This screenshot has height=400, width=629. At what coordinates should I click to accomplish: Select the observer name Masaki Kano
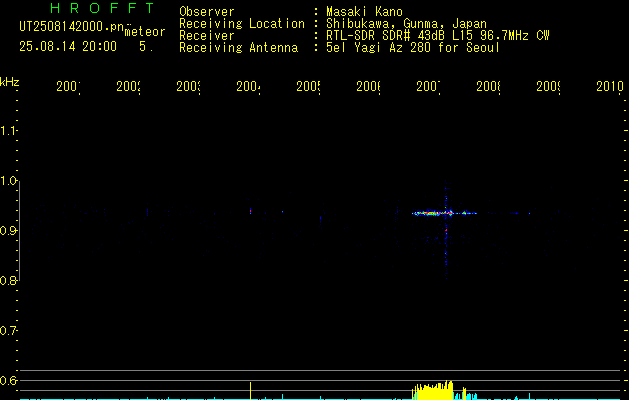click(x=364, y=11)
